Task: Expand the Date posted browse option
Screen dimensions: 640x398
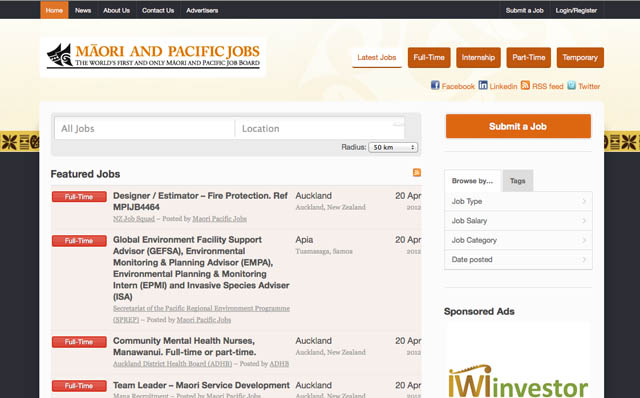Action: (x=518, y=260)
